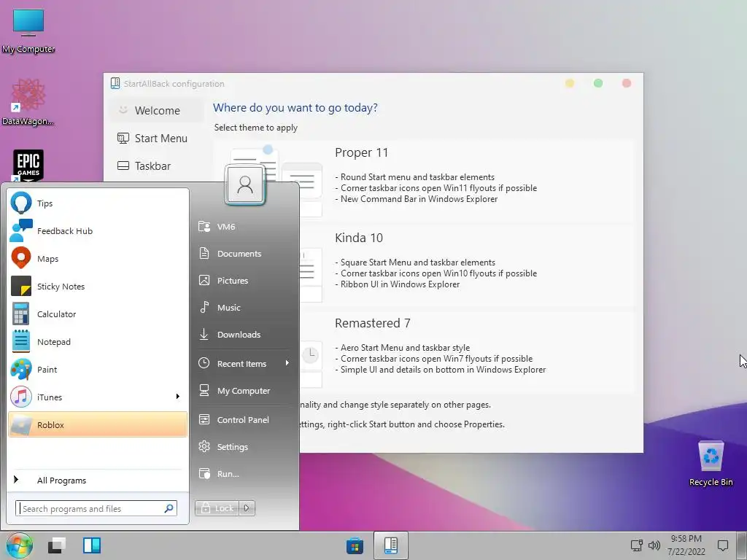Screen dimensions: 747x560
Task: Switch to the Taskbar settings page
Action: point(156,166)
